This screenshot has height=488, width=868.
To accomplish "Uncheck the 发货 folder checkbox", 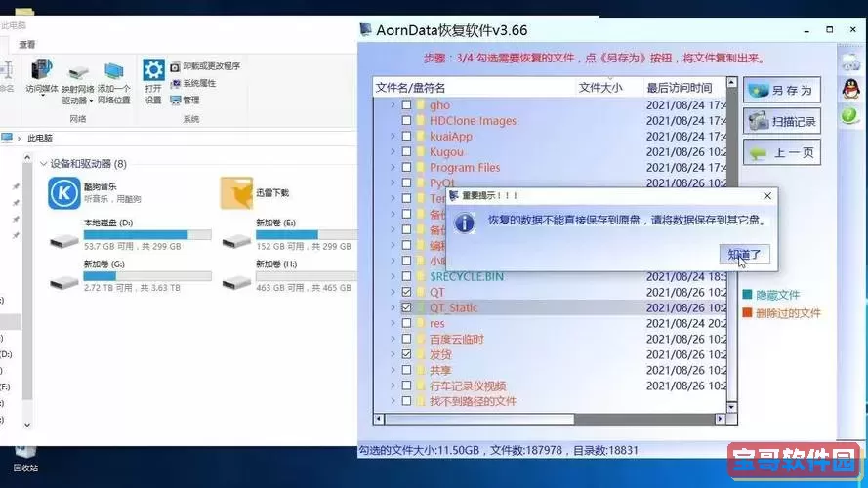I will tap(406, 354).
